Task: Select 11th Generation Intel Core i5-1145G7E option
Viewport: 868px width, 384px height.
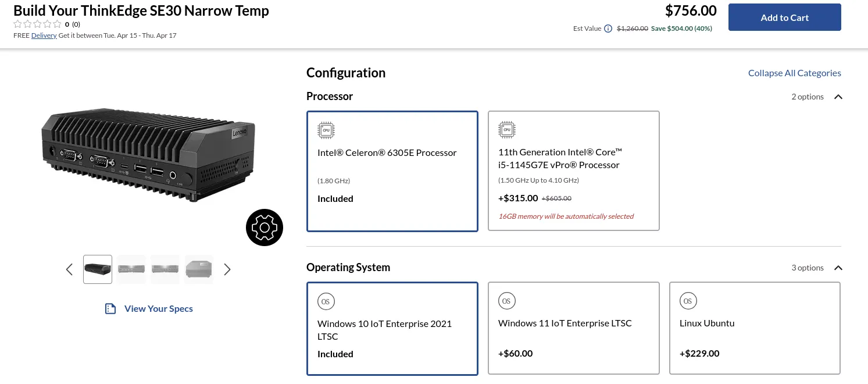Action: [574, 170]
